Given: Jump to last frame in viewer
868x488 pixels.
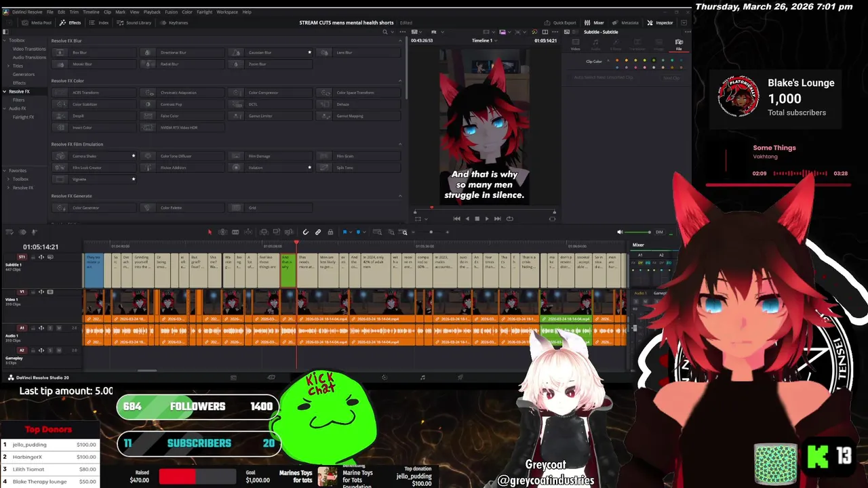Looking at the screenshot, I should [x=497, y=218].
